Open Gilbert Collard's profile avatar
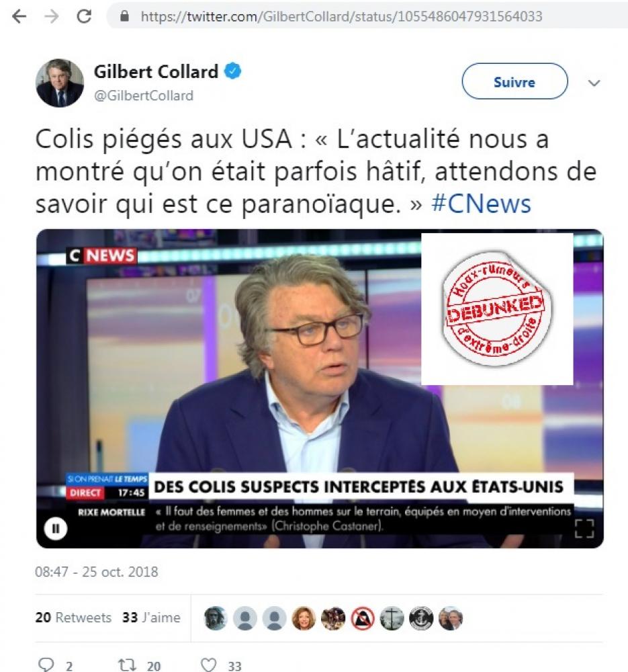Screen dimensions: 628x672 tap(60, 83)
